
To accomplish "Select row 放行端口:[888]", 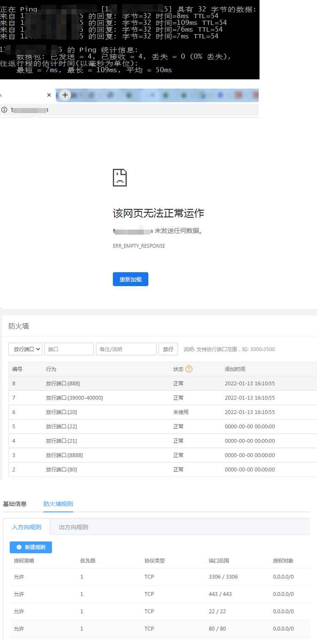I will (163, 384).
